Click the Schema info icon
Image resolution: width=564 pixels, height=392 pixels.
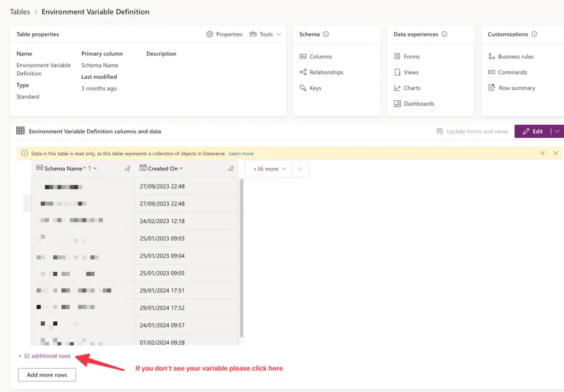point(326,34)
